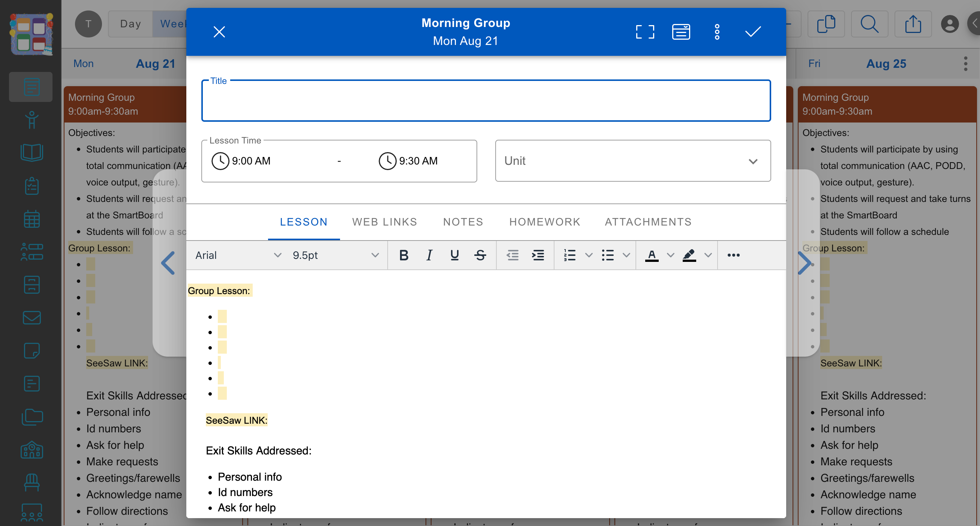Switch to Day view
The width and height of the screenshot is (980, 526).
pos(130,24)
